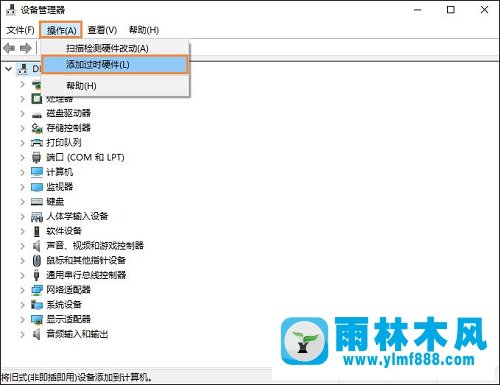Collapse the root computer node

click(9, 69)
